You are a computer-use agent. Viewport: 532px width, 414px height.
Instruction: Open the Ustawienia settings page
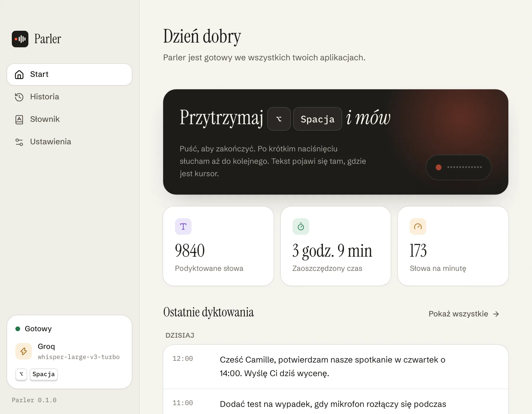69,142
